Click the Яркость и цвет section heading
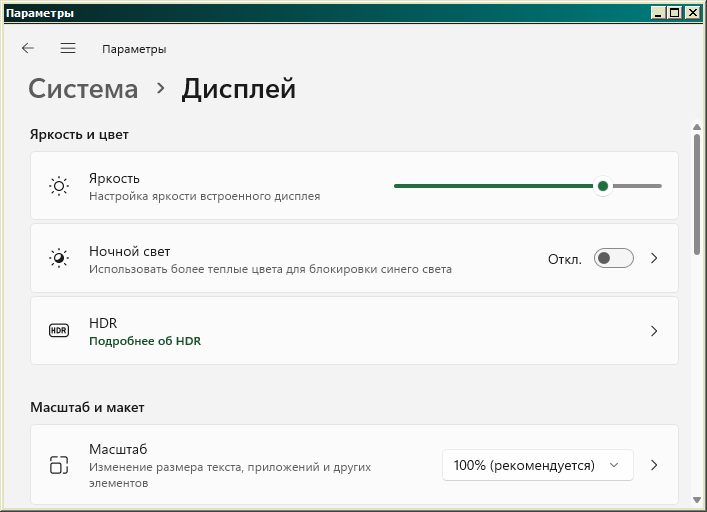This screenshot has height=512, width=707. (x=79, y=135)
